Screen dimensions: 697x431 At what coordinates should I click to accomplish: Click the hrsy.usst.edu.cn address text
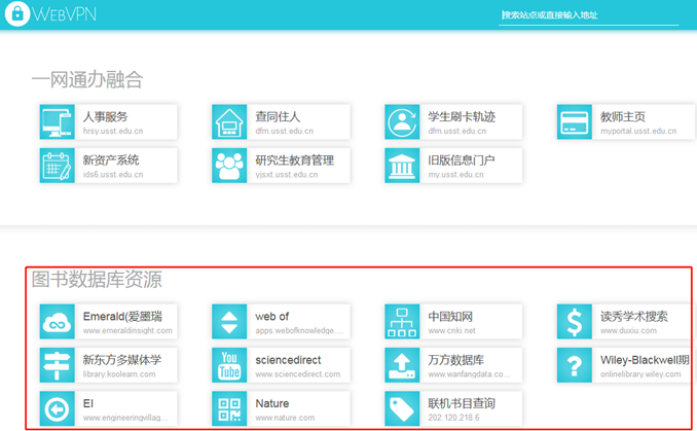pyautogui.click(x=113, y=131)
